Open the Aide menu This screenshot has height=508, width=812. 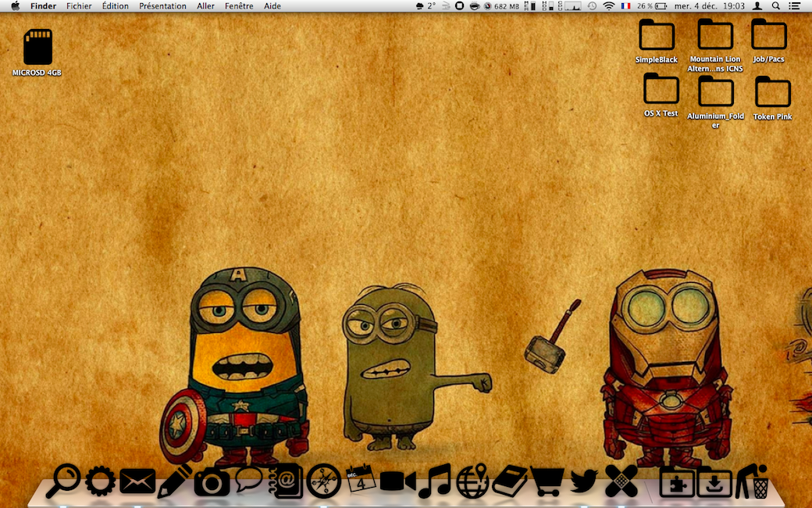pyautogui.click(x=272, y=5)
